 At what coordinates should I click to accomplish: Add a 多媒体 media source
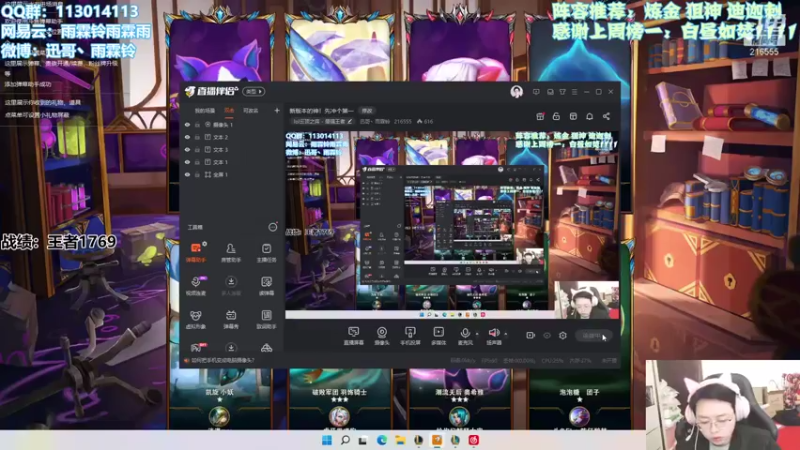[438, 336]
